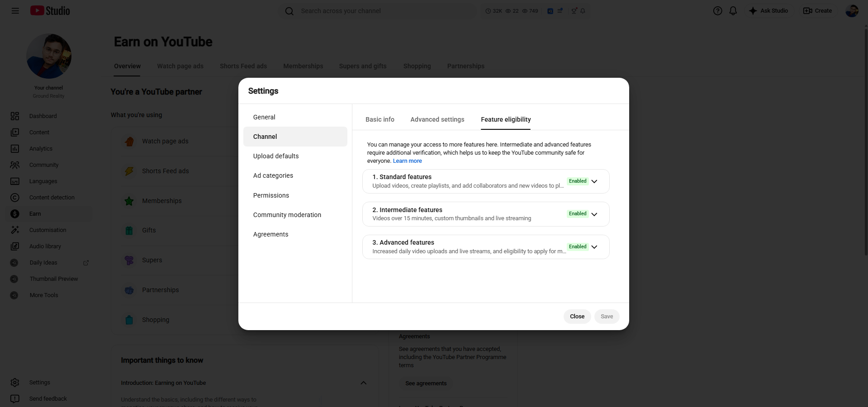Click Send feedback in the sidebar
The width and height of the screenshot is (868, 407).
click(49, 399)
